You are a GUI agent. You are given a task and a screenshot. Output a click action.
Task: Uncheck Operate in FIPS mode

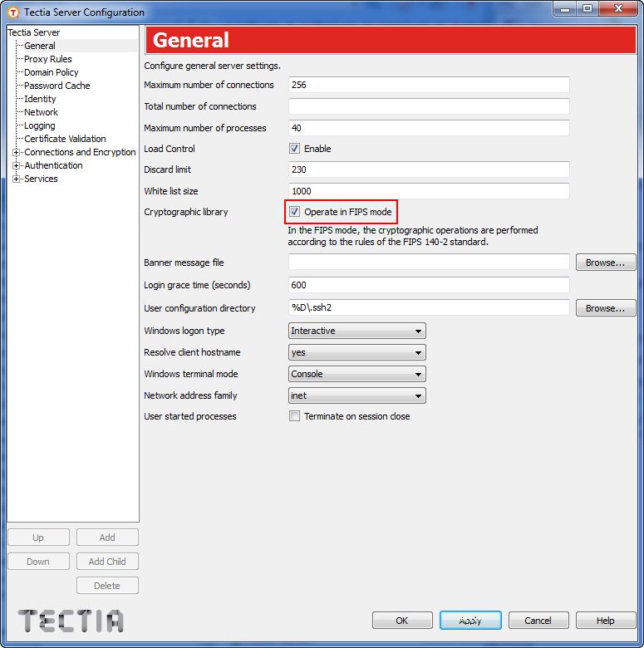tap(294, 212)
